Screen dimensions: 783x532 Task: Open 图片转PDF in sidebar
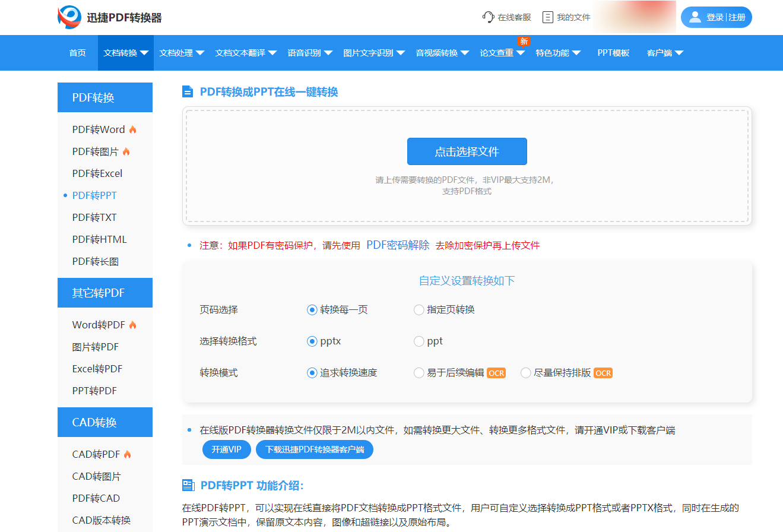tap(96, 347)
